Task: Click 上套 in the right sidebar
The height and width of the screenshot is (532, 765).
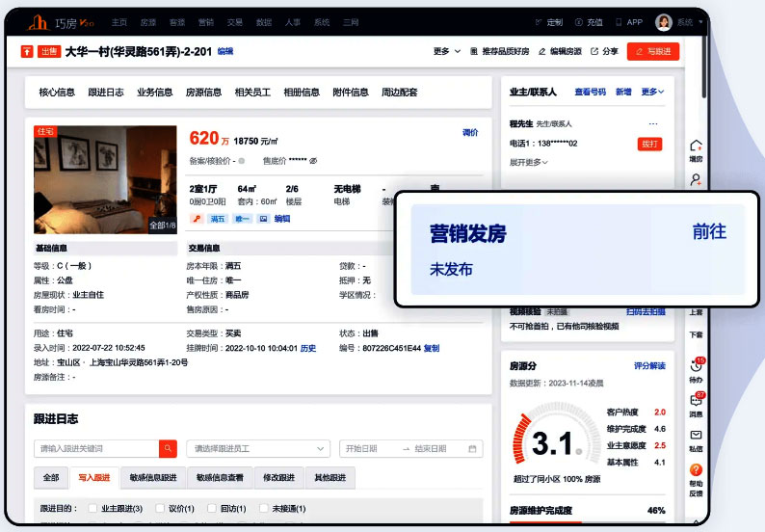Action: point(696,312)
